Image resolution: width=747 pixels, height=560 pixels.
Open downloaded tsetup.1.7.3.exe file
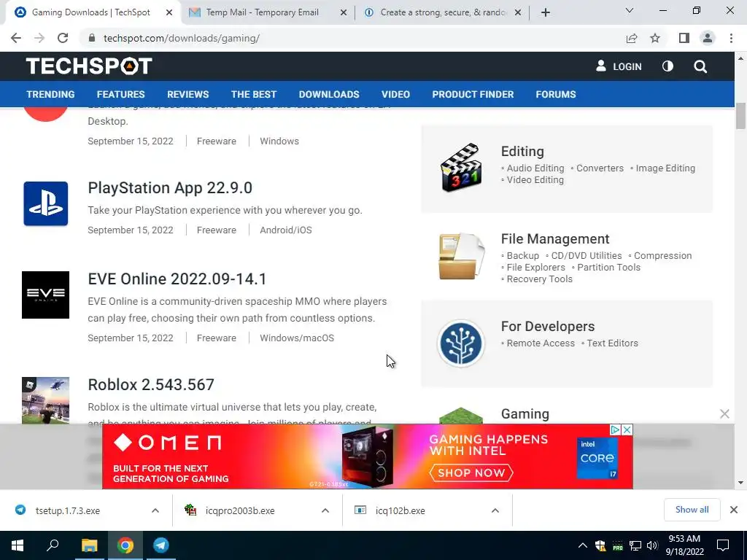(x=68, y=510)
